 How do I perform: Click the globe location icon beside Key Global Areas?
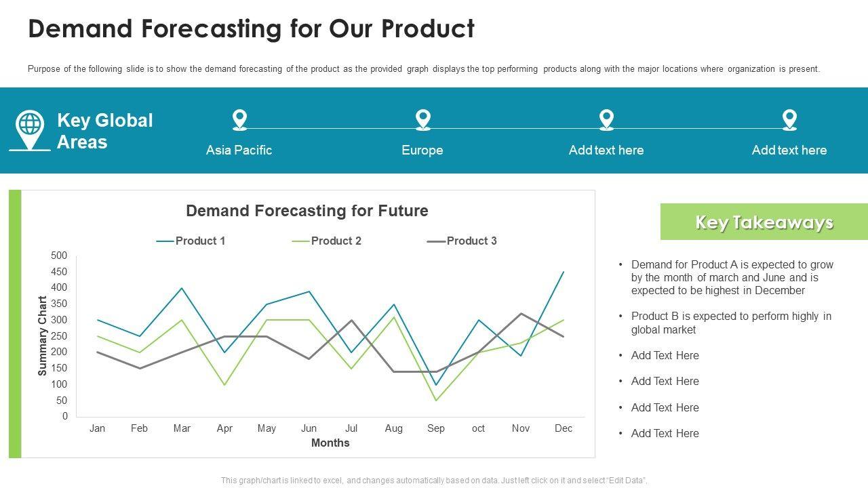(30, 129)
